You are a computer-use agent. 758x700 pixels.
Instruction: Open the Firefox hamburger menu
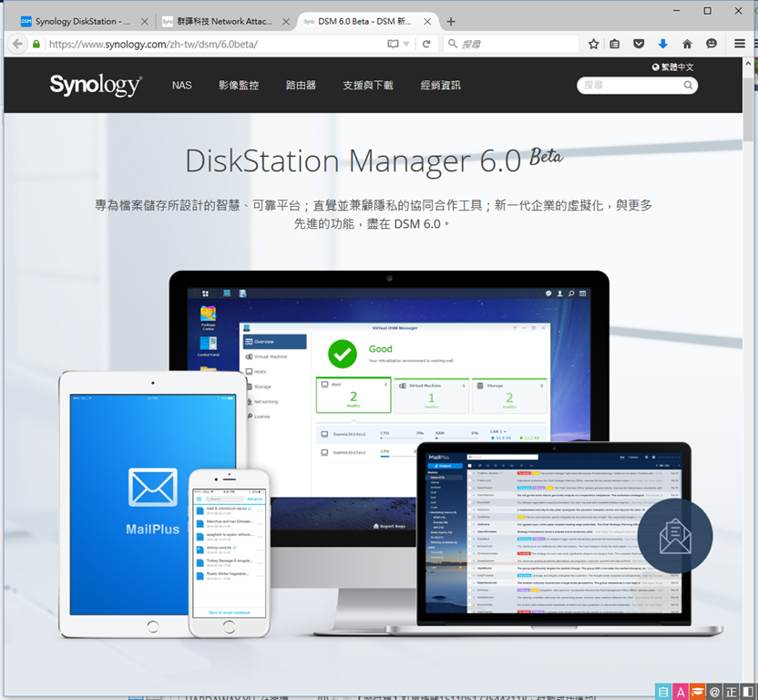739,44
